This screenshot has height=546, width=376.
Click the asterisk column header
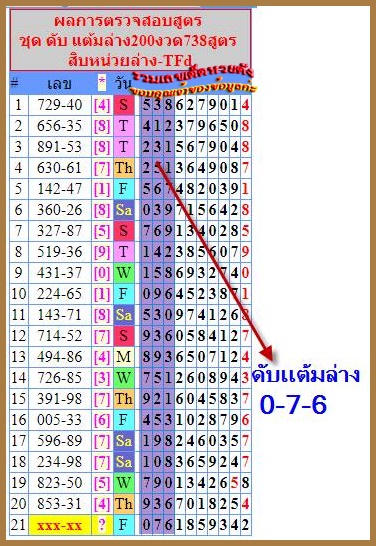coord(102,84)
